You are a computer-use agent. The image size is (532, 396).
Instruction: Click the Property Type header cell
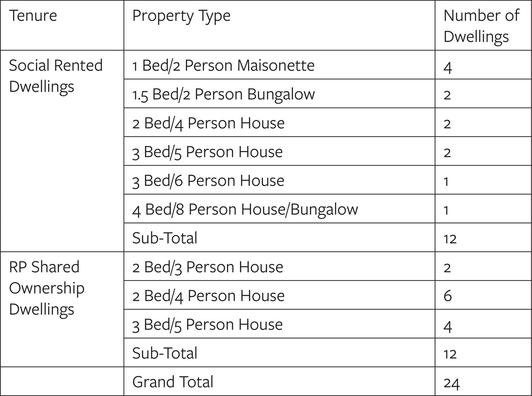coord(279,25)
